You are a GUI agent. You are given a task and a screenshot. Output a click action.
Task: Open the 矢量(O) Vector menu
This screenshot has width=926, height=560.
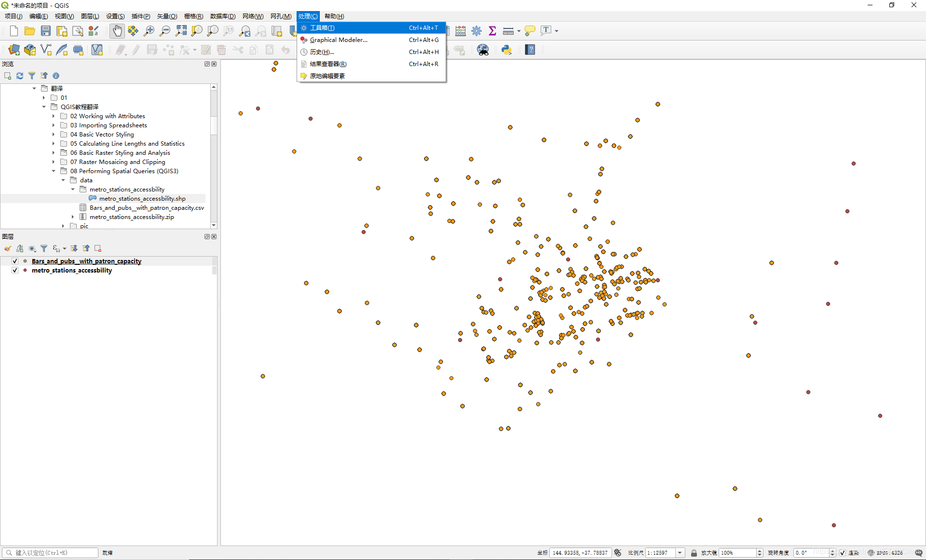click(167, 16)
